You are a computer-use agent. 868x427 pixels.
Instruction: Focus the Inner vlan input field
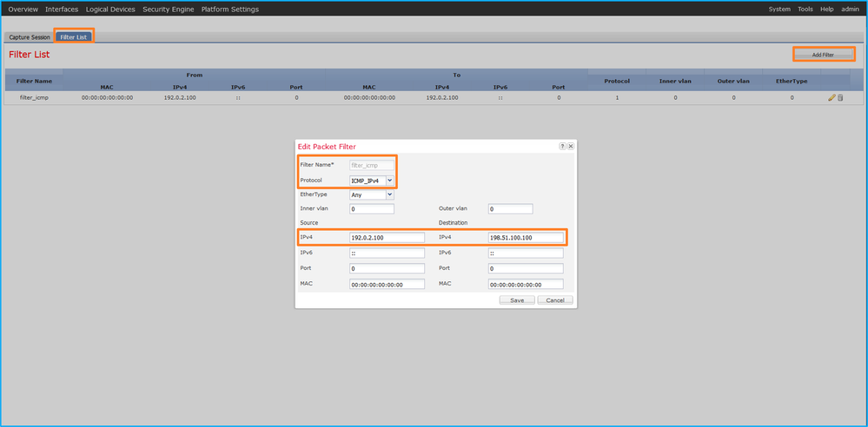pyautogui.click(x=371, y=209)
